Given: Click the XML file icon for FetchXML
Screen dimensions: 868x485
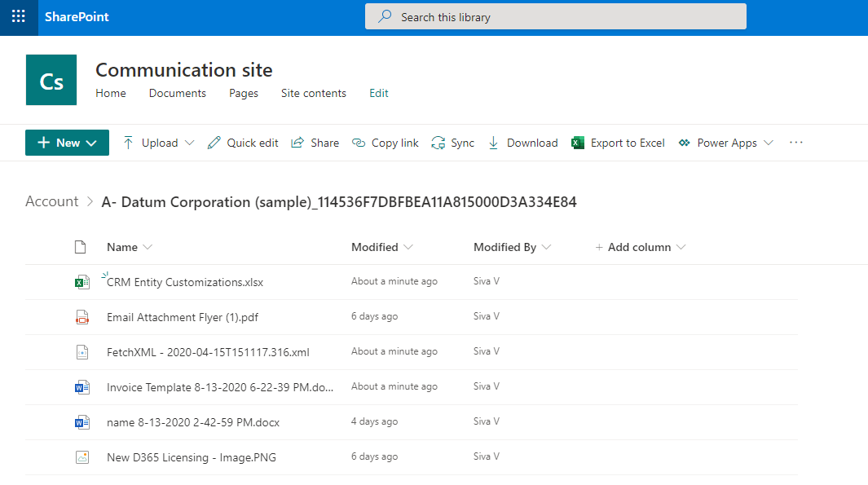Looking at the screenshot, I should [82, 352].
